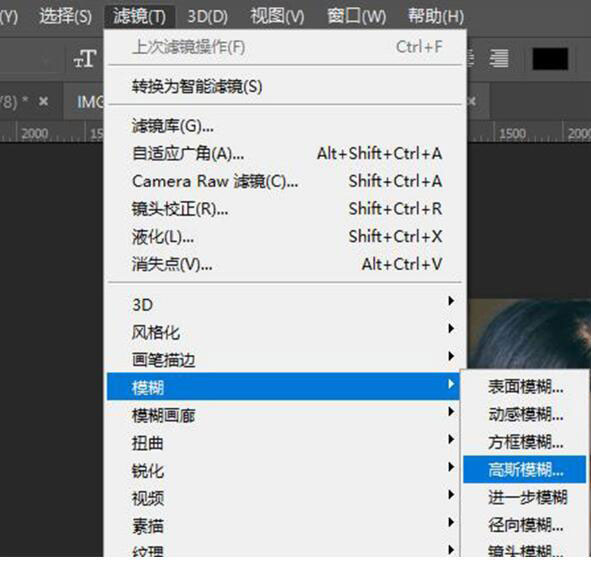Image resolution: width=591 pixels, height=563 pixels.
Task: Click the image canvas behind the menu
Action: 530,334
